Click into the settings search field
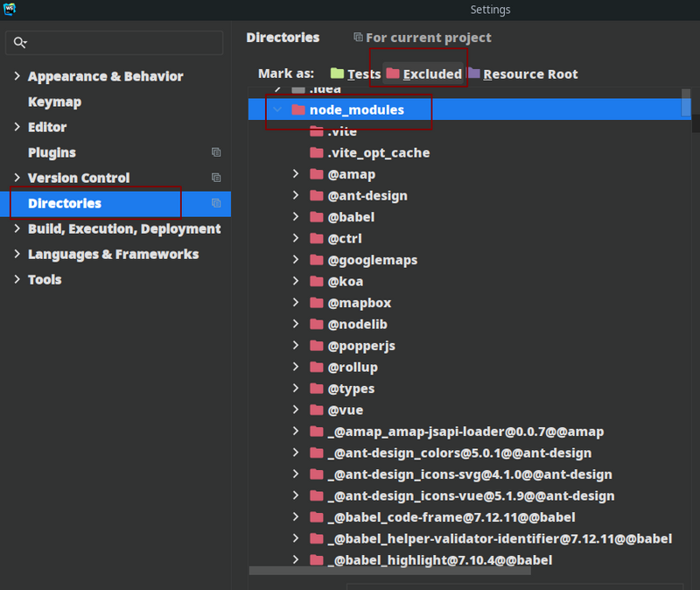700x590 pixels. (115, 43)
